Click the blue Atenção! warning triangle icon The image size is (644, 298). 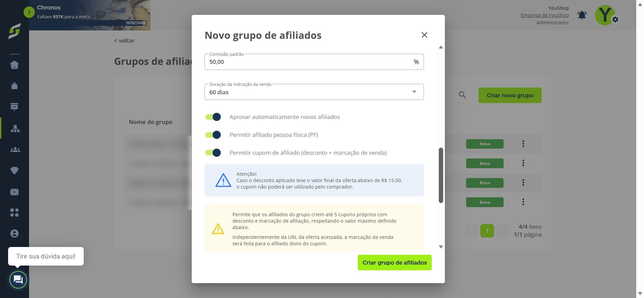pyautogui.click(x=223, y=180)
